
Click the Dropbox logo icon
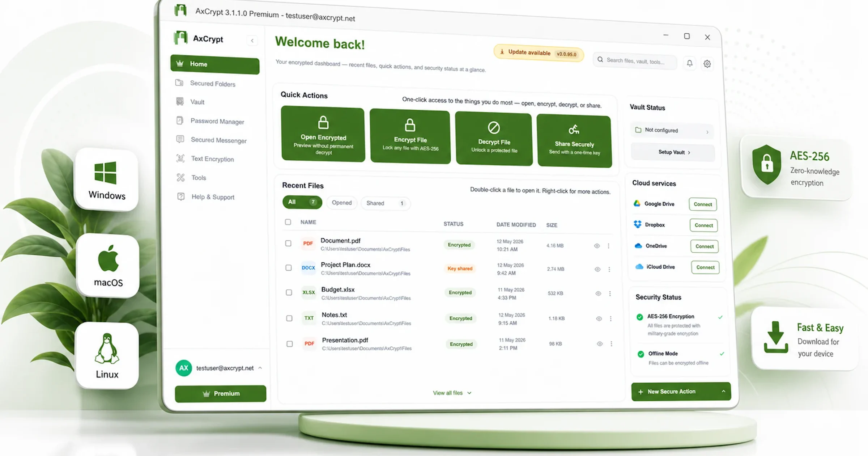point(638,224)
